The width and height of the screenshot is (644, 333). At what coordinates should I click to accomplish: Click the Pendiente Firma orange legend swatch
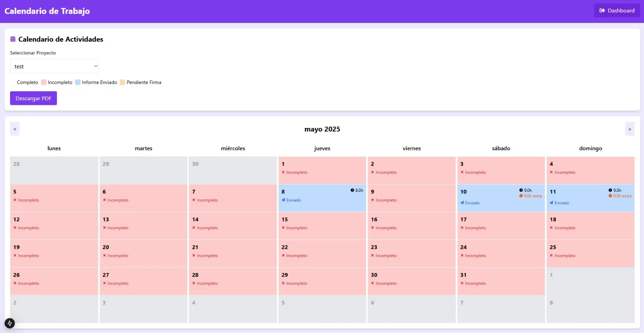[x=123, y=82]
